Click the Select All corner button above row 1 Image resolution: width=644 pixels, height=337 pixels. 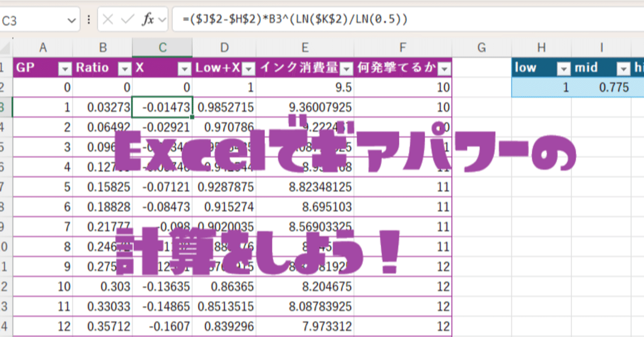pos(4,48)
